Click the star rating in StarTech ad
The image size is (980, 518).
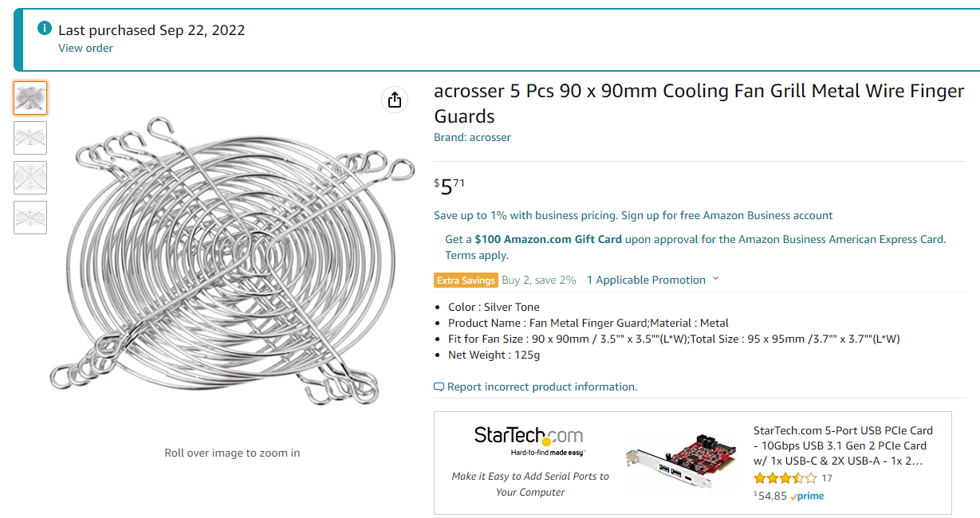click(x=785, y=478)
